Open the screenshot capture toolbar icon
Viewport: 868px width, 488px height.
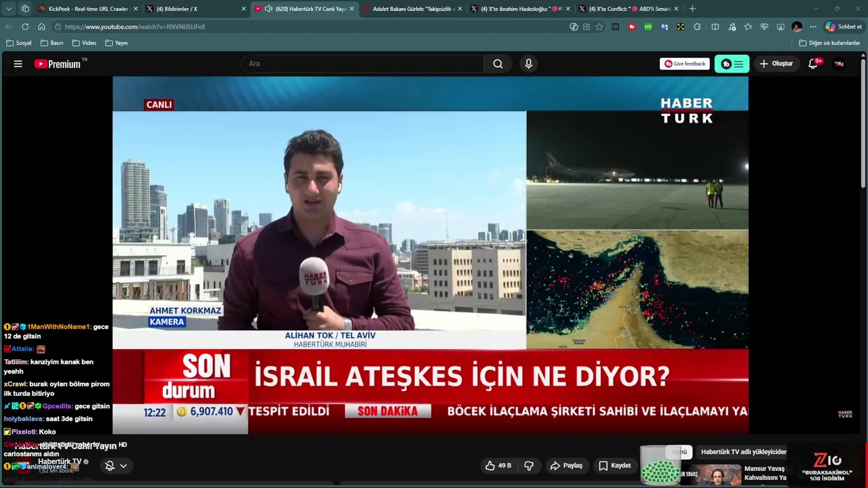(781, 26)
